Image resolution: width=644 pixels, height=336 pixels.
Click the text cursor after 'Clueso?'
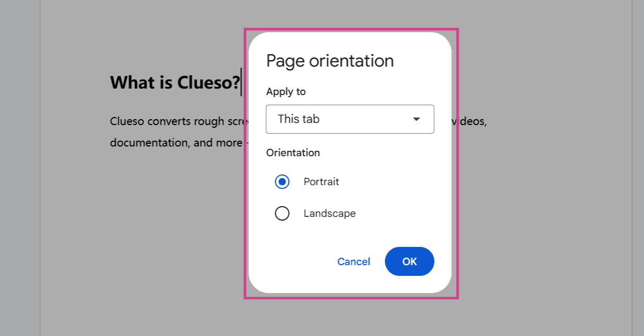(x=241, y=82)
